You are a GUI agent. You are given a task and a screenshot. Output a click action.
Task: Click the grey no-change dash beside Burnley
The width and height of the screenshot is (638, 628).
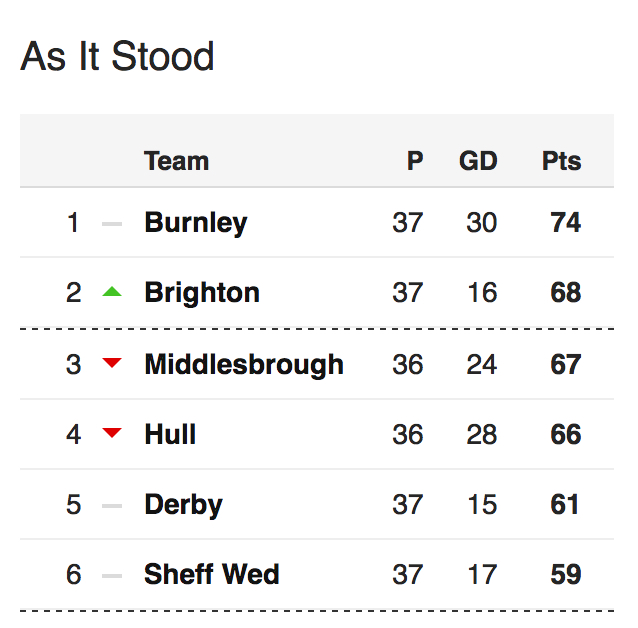coord(112,224)
